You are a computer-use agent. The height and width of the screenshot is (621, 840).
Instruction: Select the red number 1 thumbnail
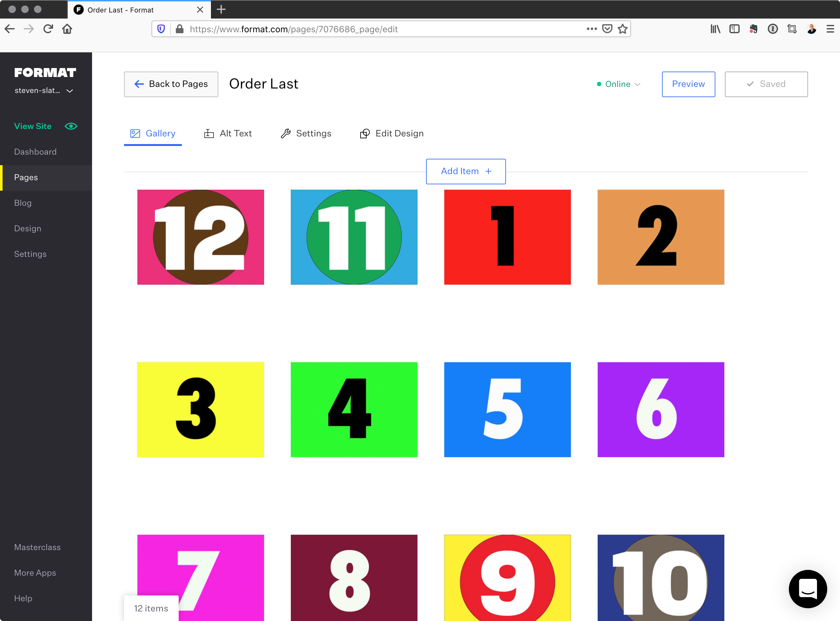[508, 237]
